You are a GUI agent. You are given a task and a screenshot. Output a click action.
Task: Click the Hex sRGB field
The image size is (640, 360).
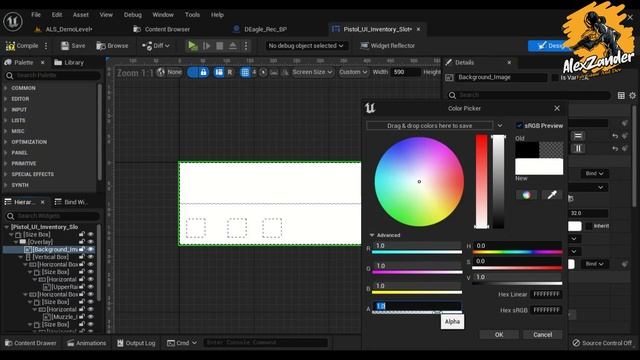[547, 310]
